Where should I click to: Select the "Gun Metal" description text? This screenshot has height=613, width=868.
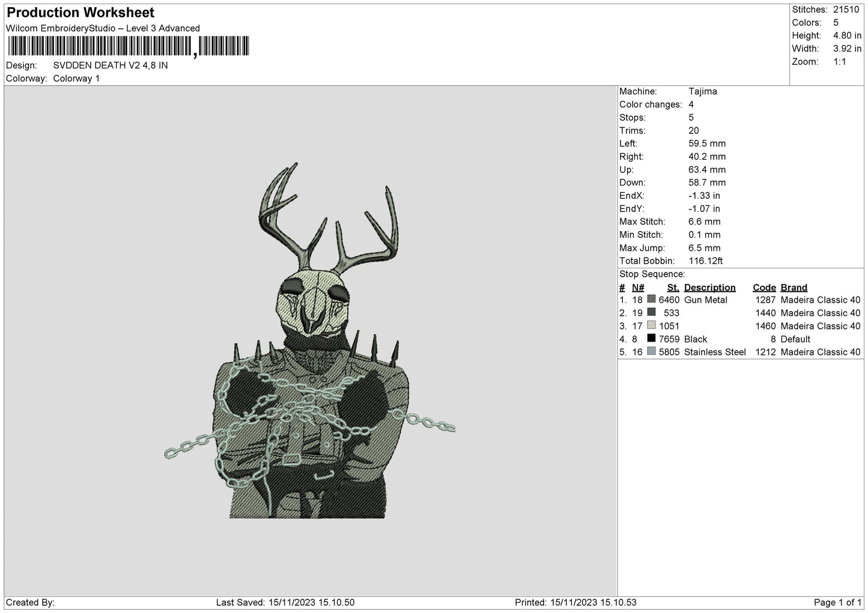(x=706, y=300)
